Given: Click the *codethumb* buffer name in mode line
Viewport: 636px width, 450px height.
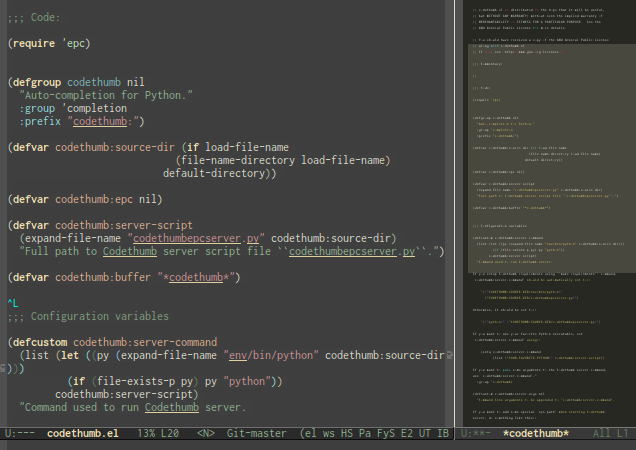Looking at the screenshot, I should coord(536,433).
